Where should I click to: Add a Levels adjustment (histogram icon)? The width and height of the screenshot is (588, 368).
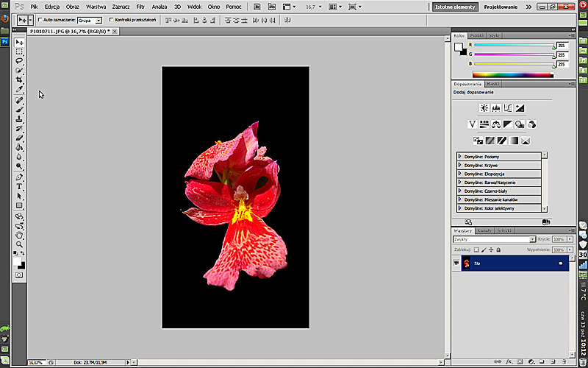(x=496, y=108)
